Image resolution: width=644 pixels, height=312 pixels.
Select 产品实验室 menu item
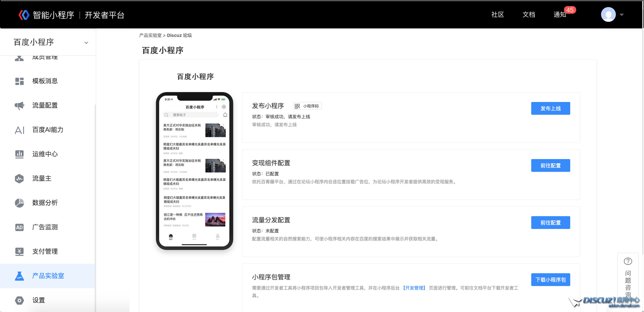pyautogui.click(x=47, y=276)
